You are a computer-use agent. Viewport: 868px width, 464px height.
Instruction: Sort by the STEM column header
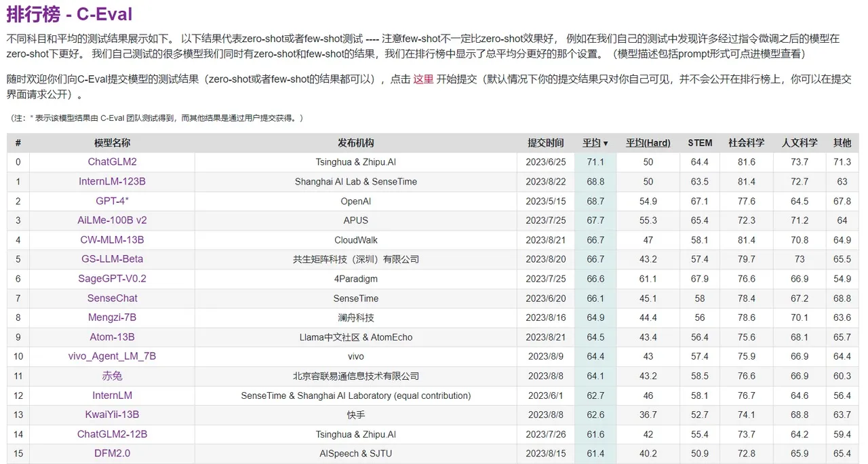click(700, 142)
